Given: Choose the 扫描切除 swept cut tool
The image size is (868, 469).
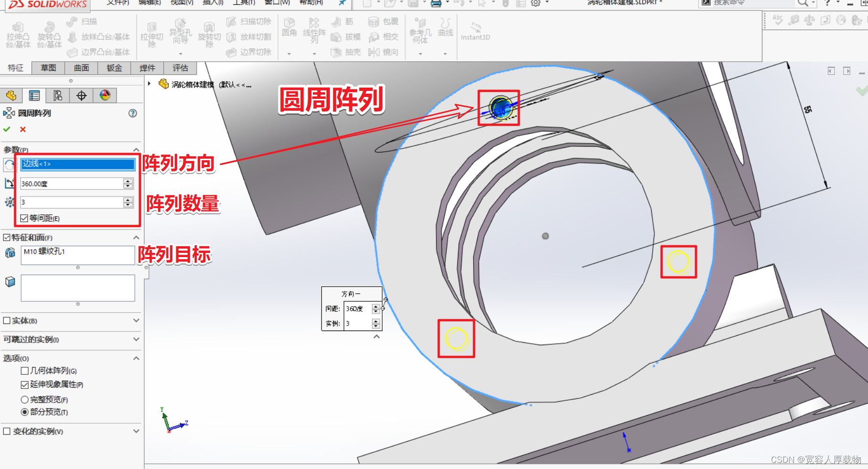Looking at the screenshot, I should coord(248,22).
